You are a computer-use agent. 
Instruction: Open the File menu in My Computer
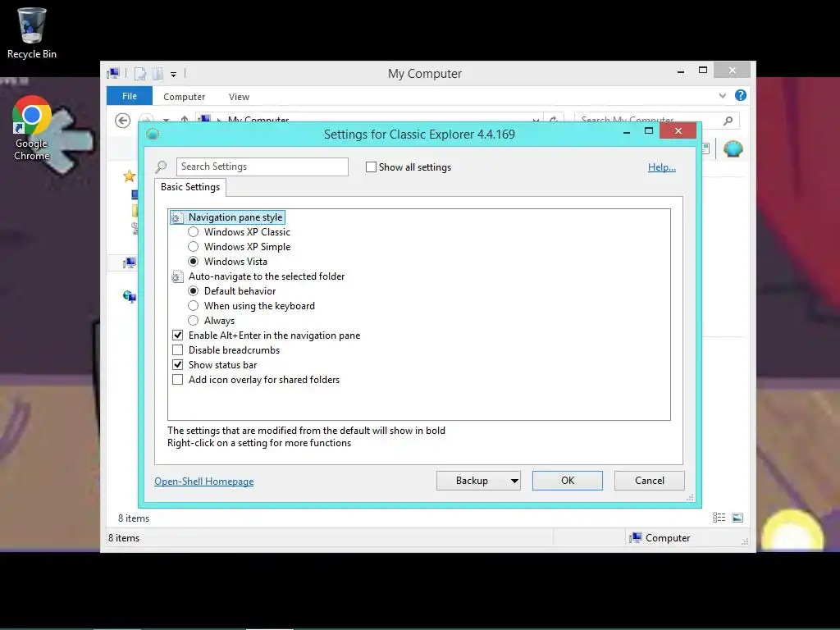[x=130, y=96]
